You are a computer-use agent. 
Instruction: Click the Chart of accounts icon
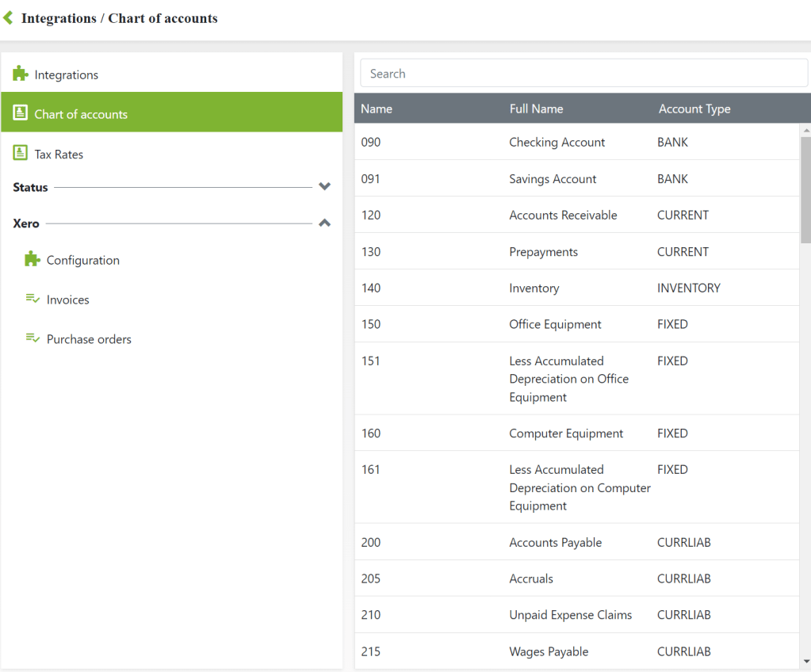21,113
